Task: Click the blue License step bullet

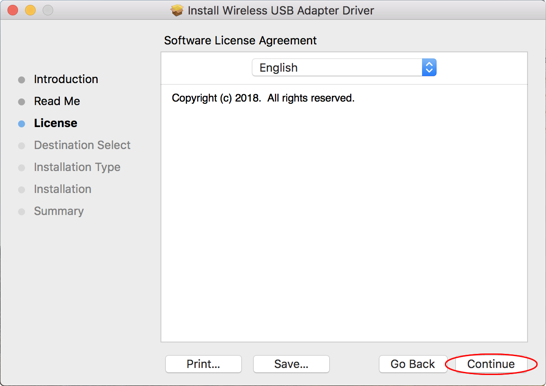Action: pos(22,124)
